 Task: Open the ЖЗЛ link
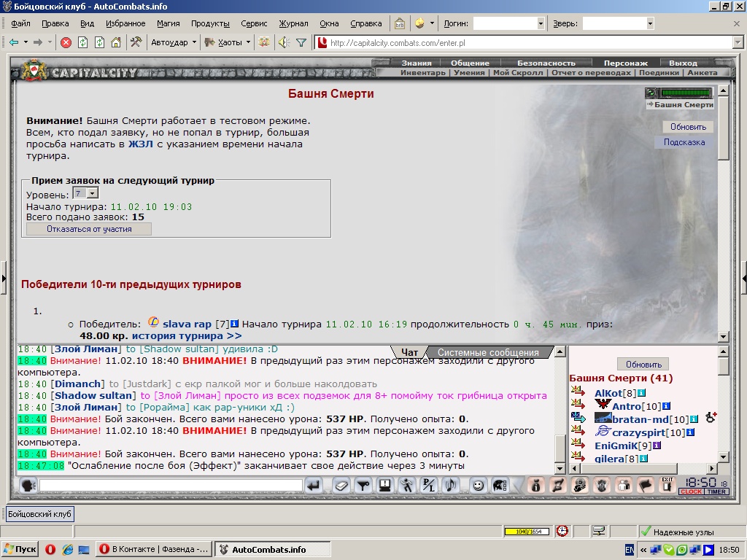[141, 144]
